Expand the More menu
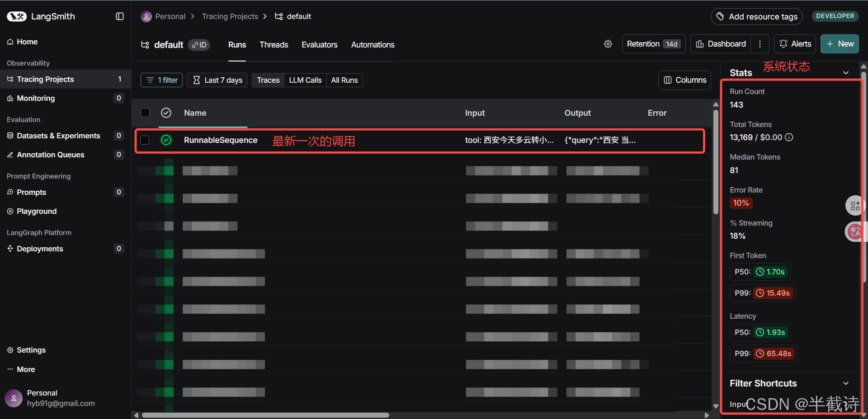The width and height of the screenshot is (868, 419). point(21,369)
